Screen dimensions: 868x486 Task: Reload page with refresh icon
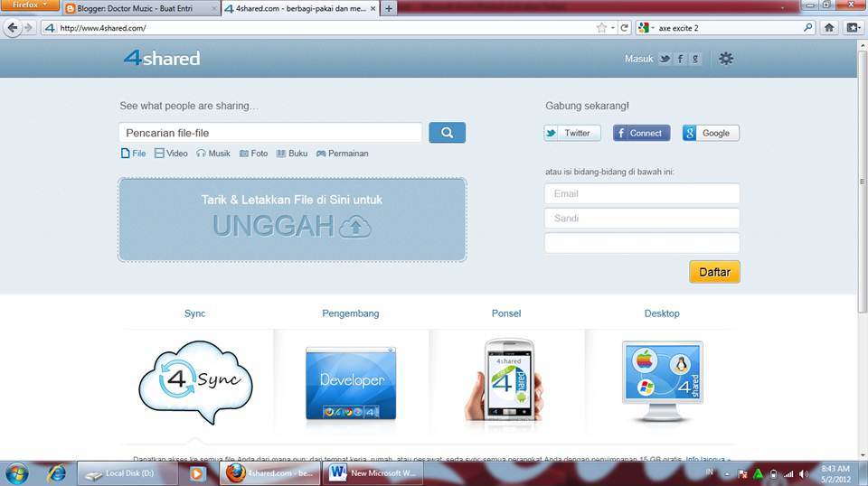625,28
